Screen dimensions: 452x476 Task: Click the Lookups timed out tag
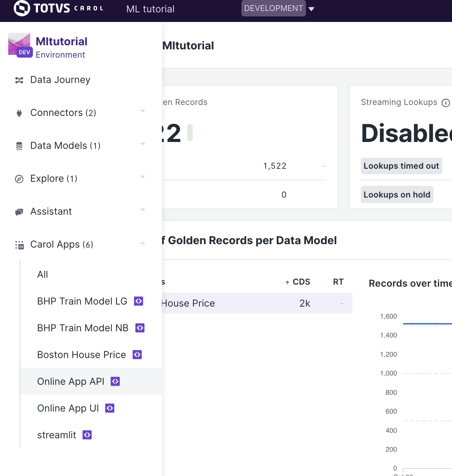pos(401,166)
